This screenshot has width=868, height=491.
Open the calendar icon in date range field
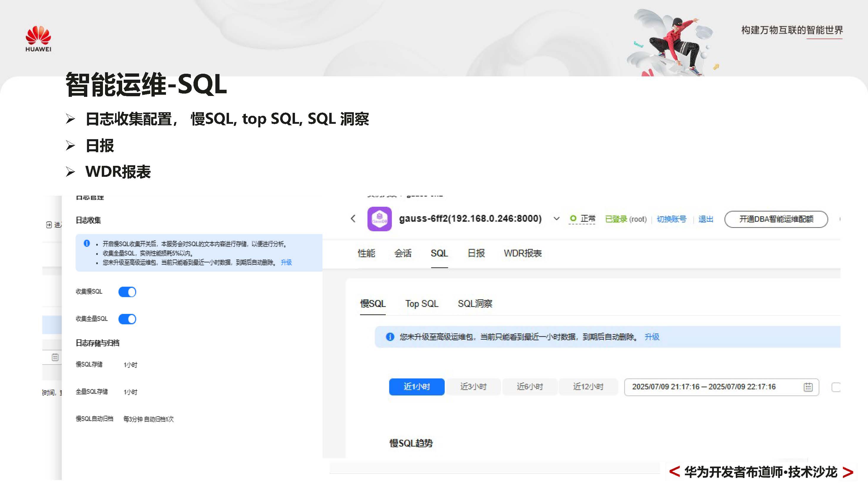(808, 387)
